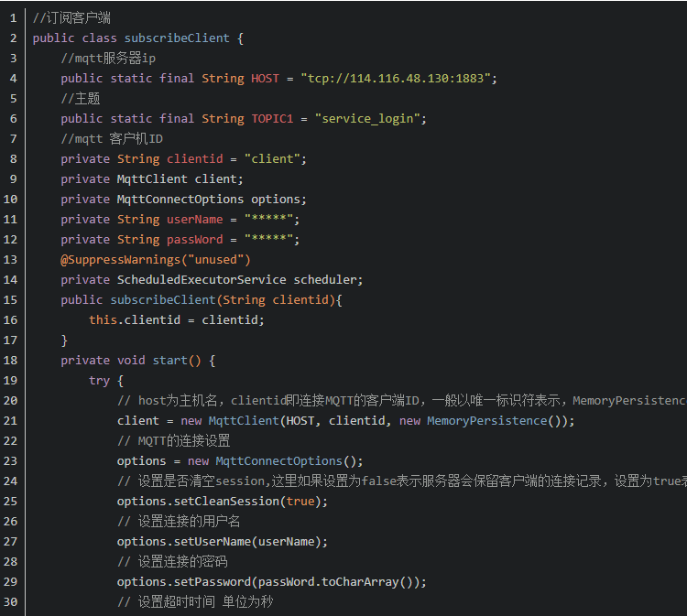Click the "tcp://114.116.48.130:1883" string
687x616 pixels.
pyautogui.click(x=396, y=79)
